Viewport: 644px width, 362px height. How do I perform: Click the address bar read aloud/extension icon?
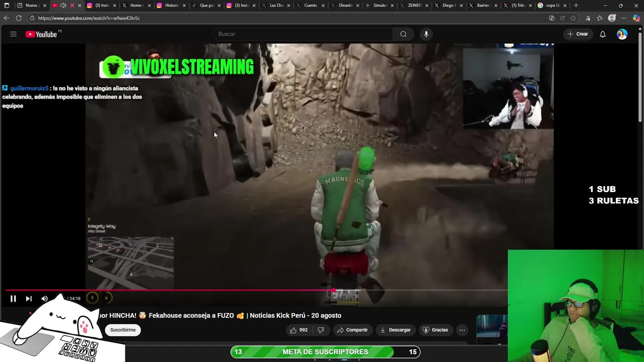pyautogui.click(x=551, y=18)
